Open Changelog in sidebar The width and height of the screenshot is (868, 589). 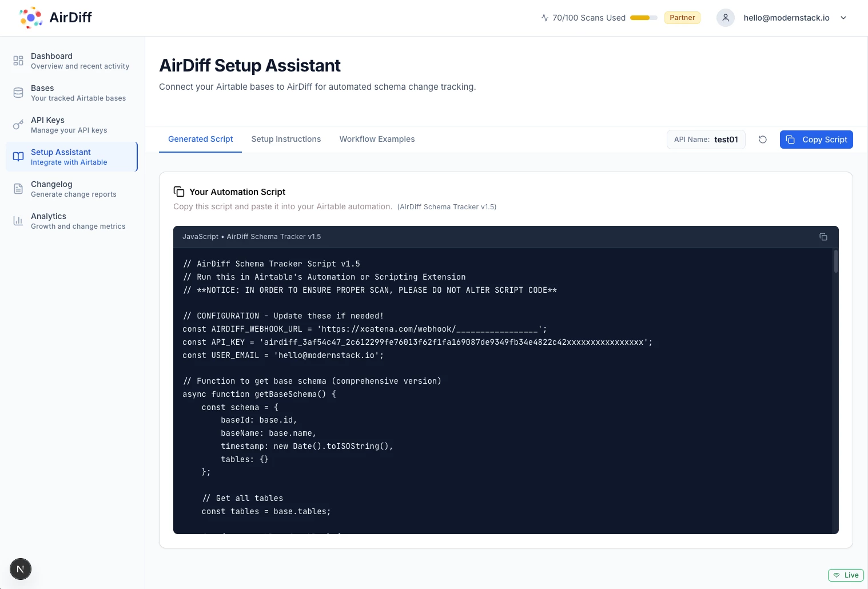coord(72,189)
